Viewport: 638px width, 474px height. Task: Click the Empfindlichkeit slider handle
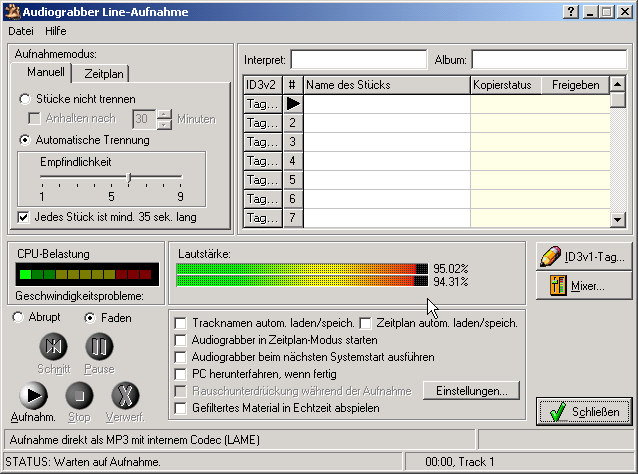click(x=129, y=178)
